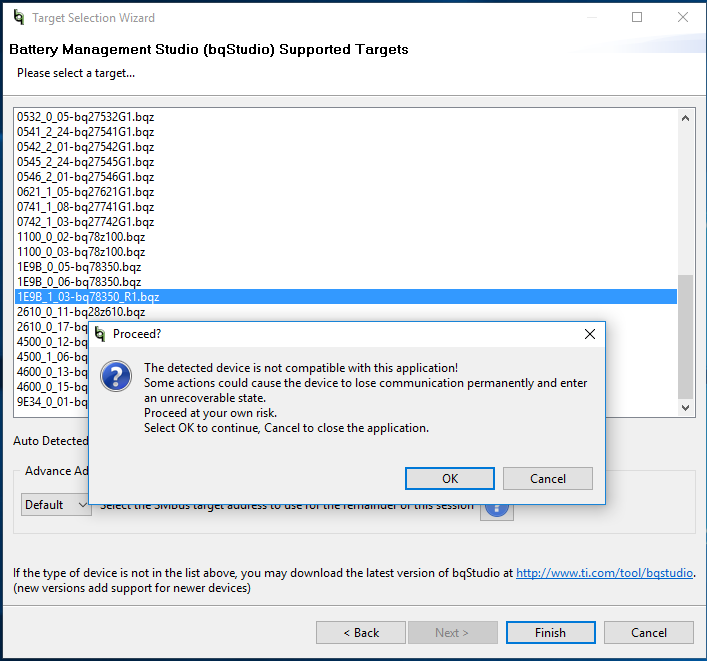The height and width of the screenshot is (661, 707).
Task: Maximize the Target Selection Wizard window
Action: point(637,17)
